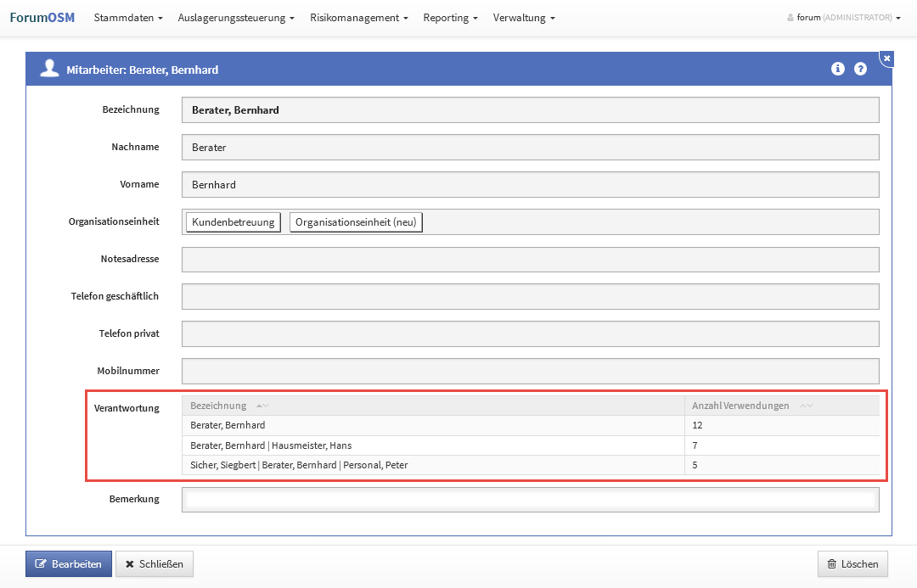Open the Reporting menu

[450, 18]
